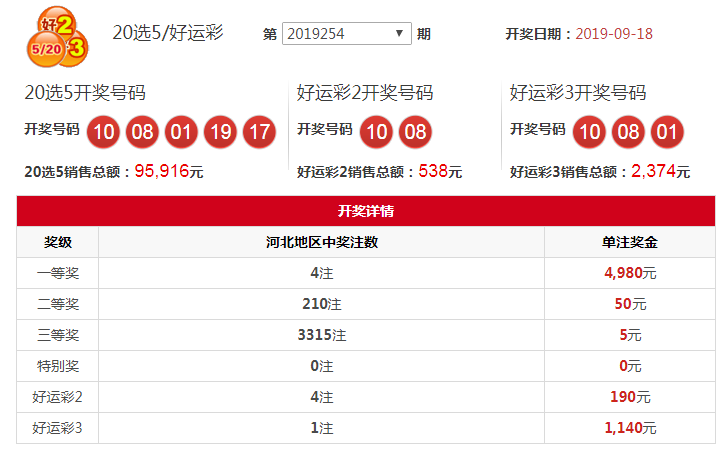Click the prize amount 50元

[630, 304]
